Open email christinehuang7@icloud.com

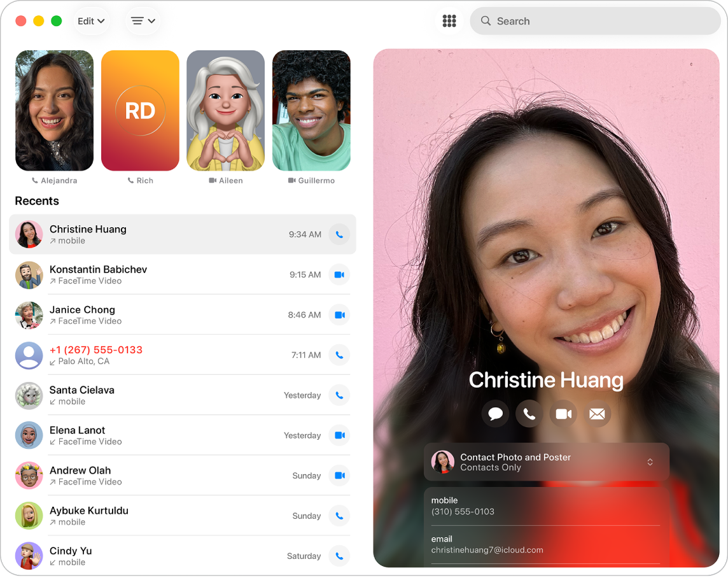click(x=545, y=544)
